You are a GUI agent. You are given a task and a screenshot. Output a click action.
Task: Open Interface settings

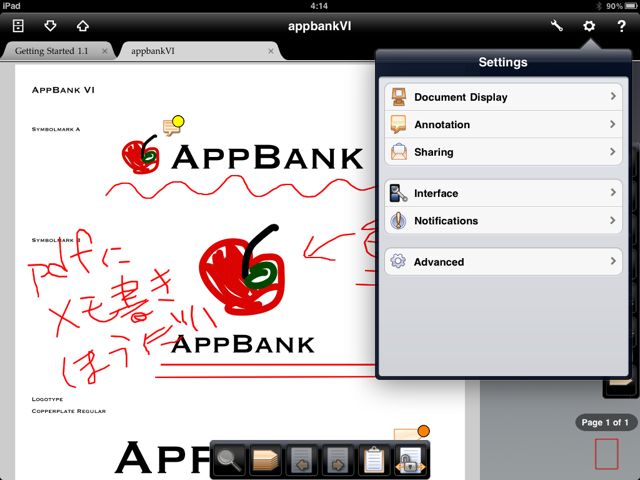(x=503, y=193)
